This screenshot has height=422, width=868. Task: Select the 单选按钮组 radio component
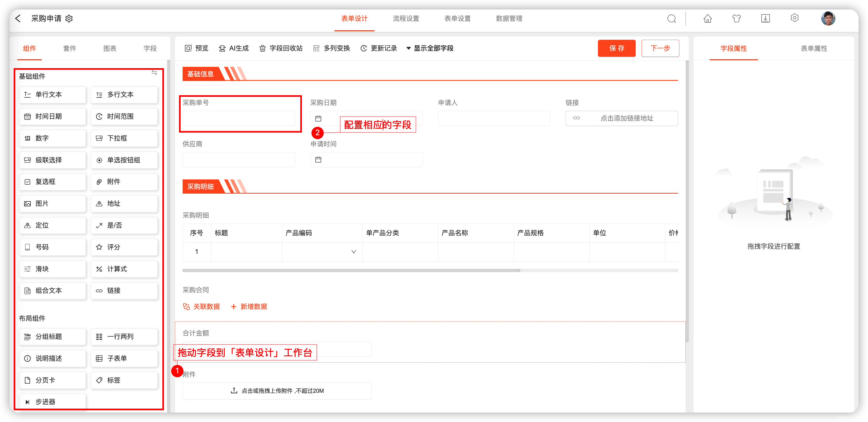124,160
